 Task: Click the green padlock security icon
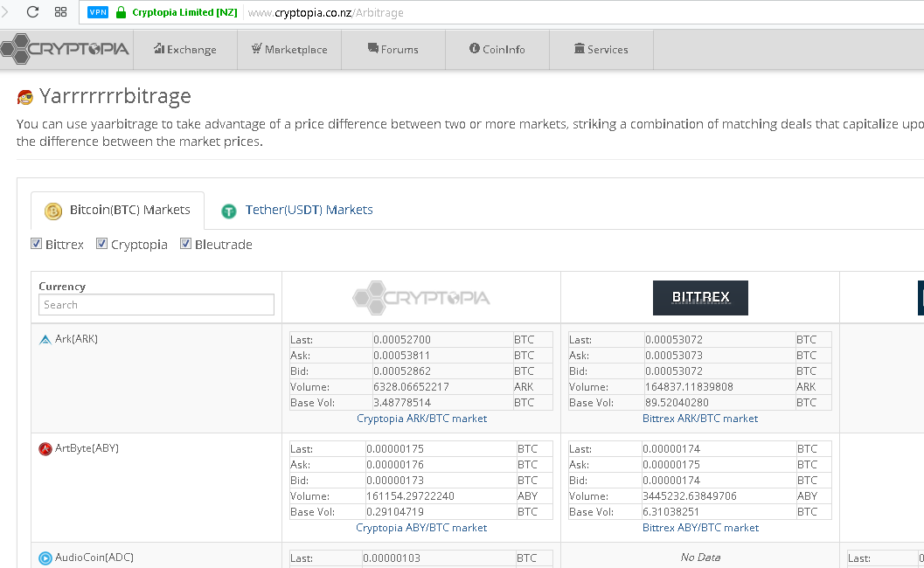(x=121, y=13)
